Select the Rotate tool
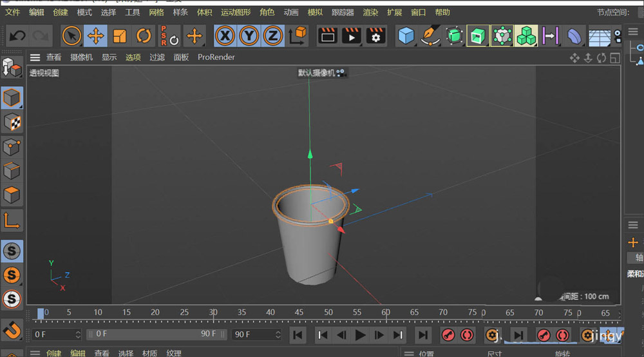 (x=144, y=35)
